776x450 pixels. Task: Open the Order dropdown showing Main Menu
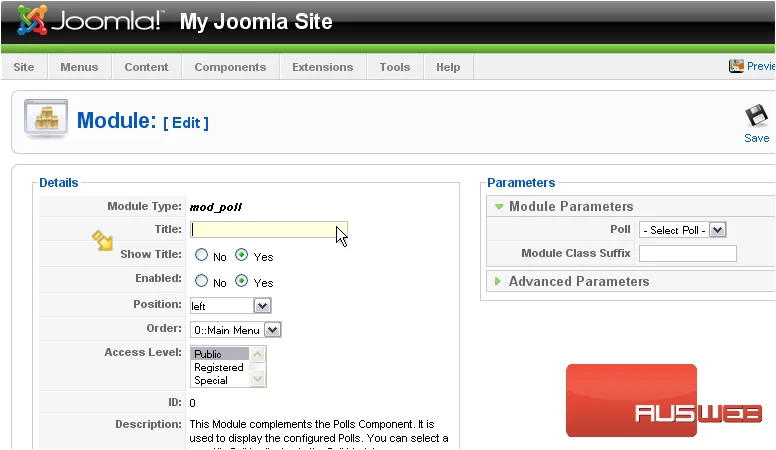tap(236, 330)
